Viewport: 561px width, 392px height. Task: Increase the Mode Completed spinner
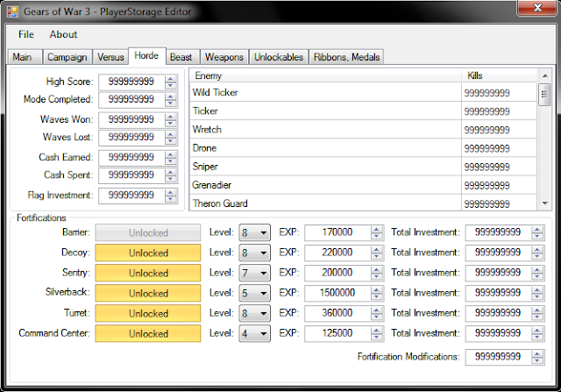(x=171, y=96)
